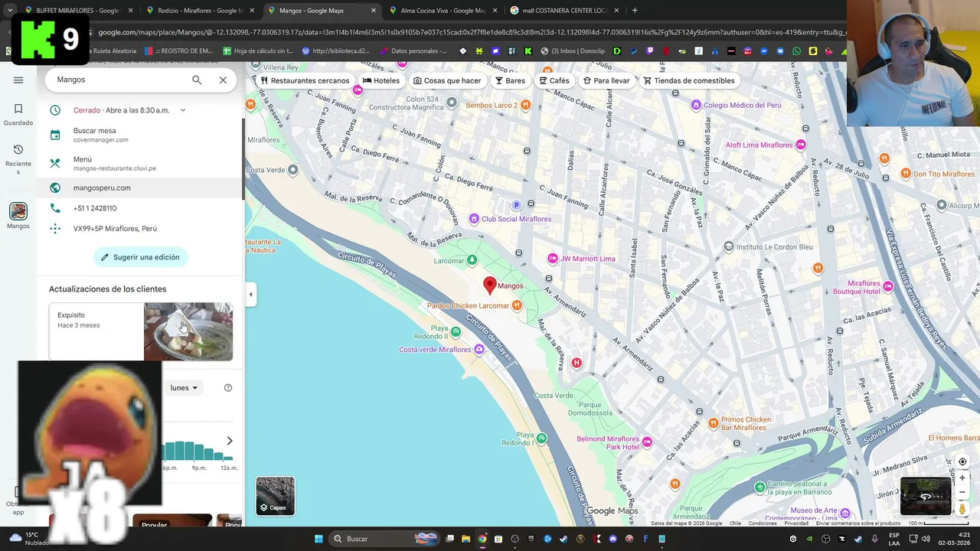Select the Cafés filter chip
Viewport: 980px width, 551px height.
pyautogui.click(x=554, y=80)
